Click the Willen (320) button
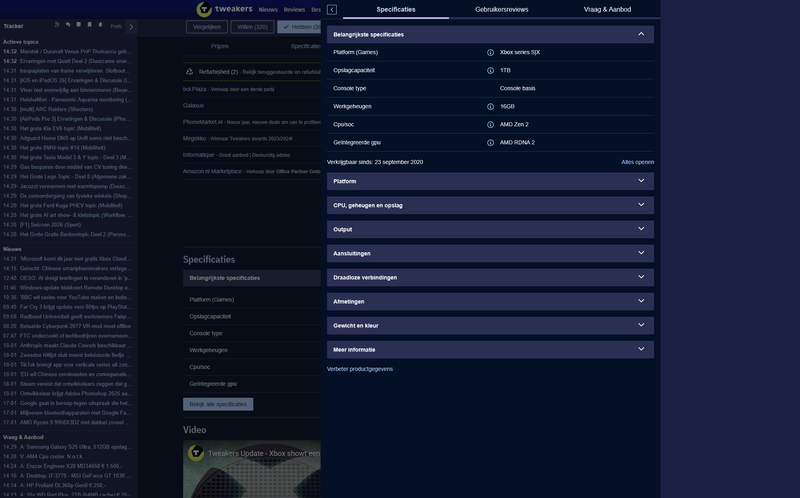The height and width of the screenshot is (498, 800). point(253,27)
